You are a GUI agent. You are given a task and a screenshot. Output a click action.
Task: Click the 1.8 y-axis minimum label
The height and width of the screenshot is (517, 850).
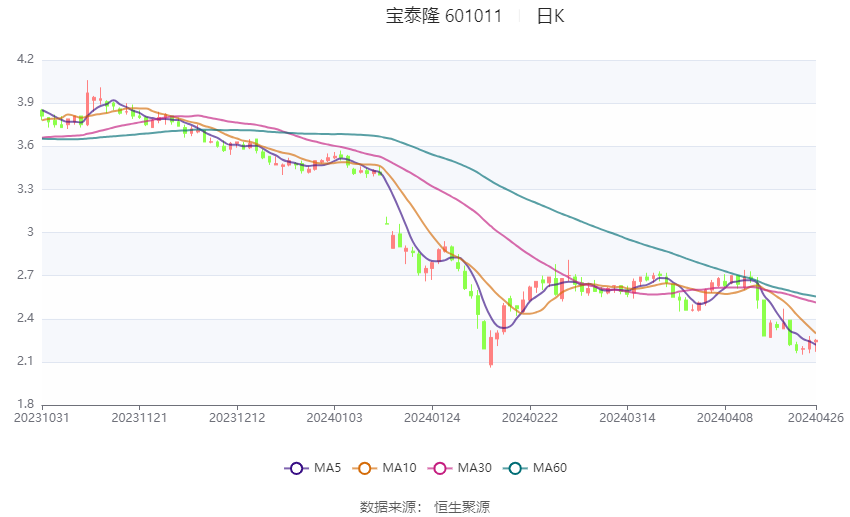[x=25, y=404]
